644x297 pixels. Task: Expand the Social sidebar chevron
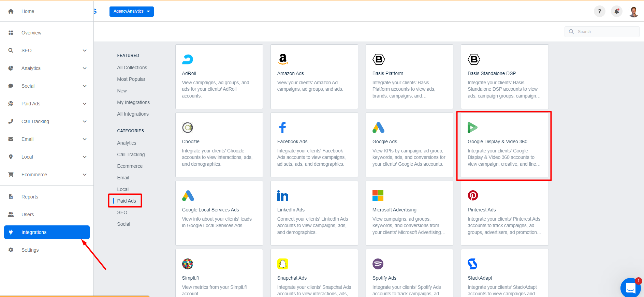[x=85, y=86]
